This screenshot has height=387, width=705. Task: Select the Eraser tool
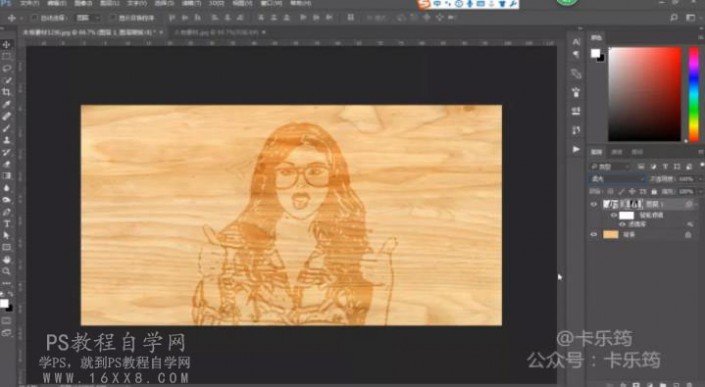(7, 164)
